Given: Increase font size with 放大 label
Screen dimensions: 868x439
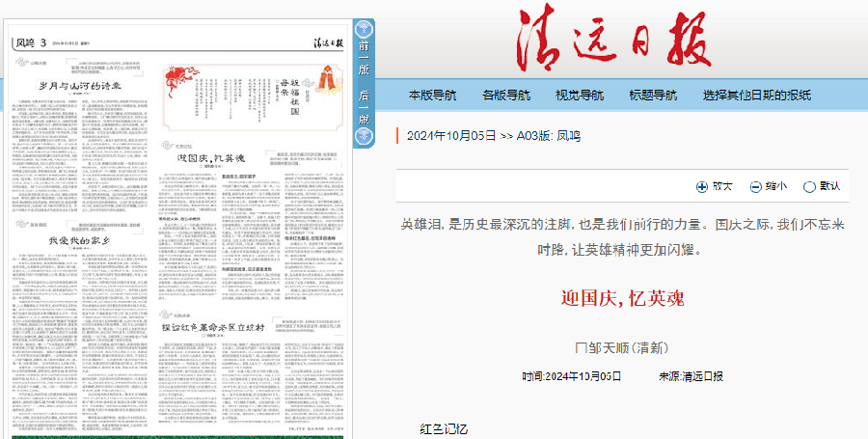Looking at the screenshot, I should 721,186.
